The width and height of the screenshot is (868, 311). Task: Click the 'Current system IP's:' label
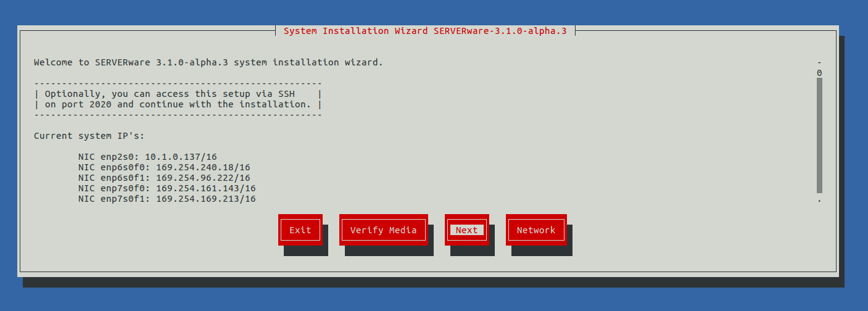click(x=89, y=136)
